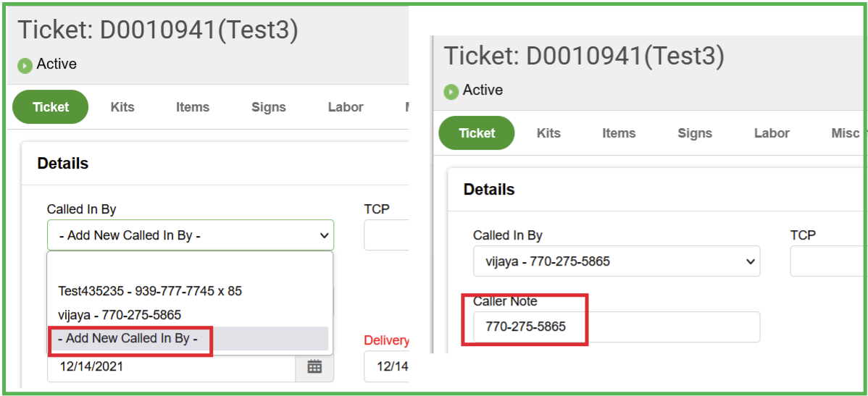Open the Kits tab in left panel

pyautogui.click(x=122, y=107)
